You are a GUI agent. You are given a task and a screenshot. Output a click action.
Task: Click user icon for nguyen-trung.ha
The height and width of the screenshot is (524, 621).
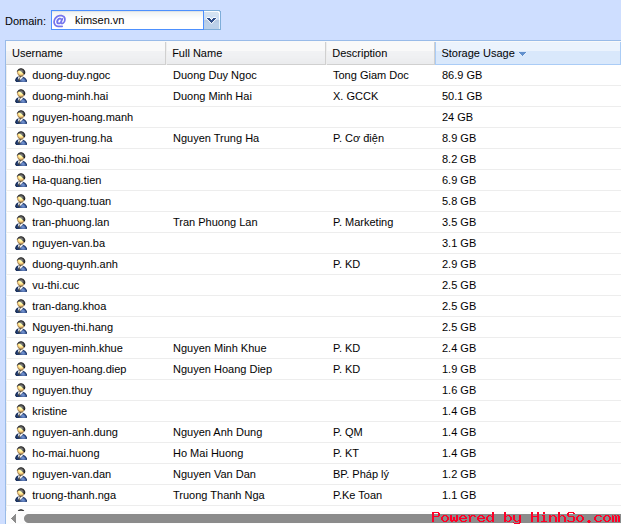(21, 138)
